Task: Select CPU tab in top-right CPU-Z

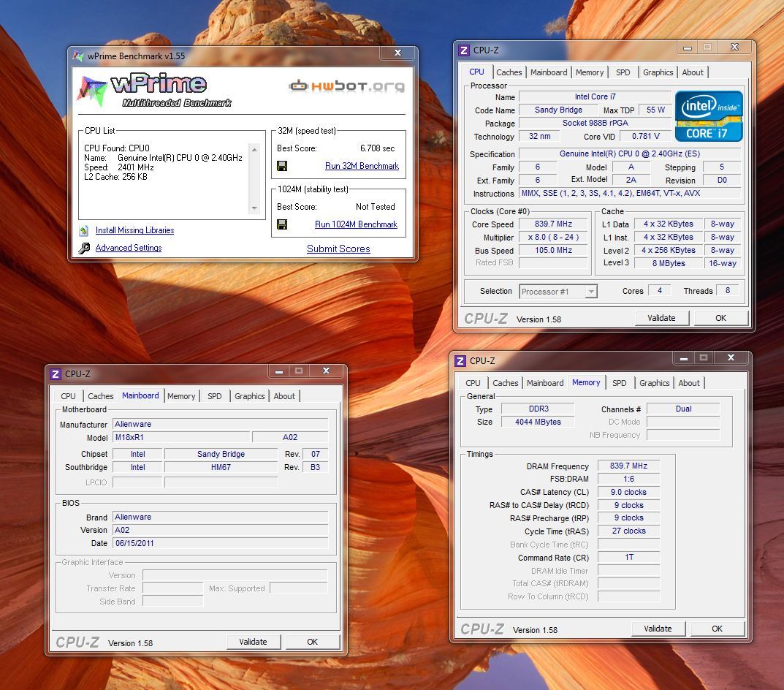Action: [x=476, y=72]
